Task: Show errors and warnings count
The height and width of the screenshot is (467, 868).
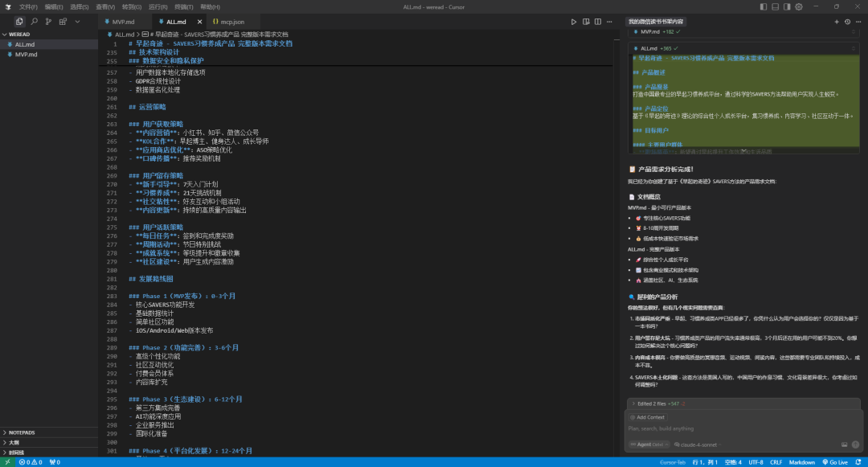Action: [x=31, y=462]
